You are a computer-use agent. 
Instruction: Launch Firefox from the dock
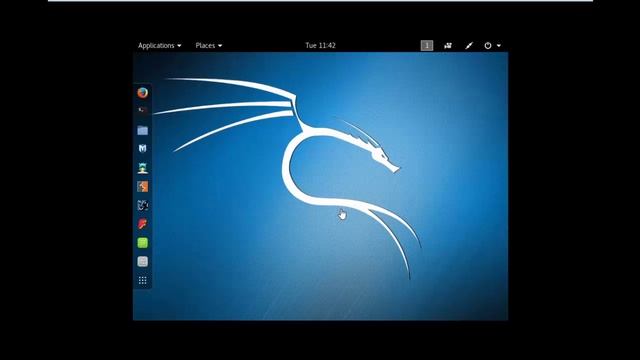[x=142, y=93]
